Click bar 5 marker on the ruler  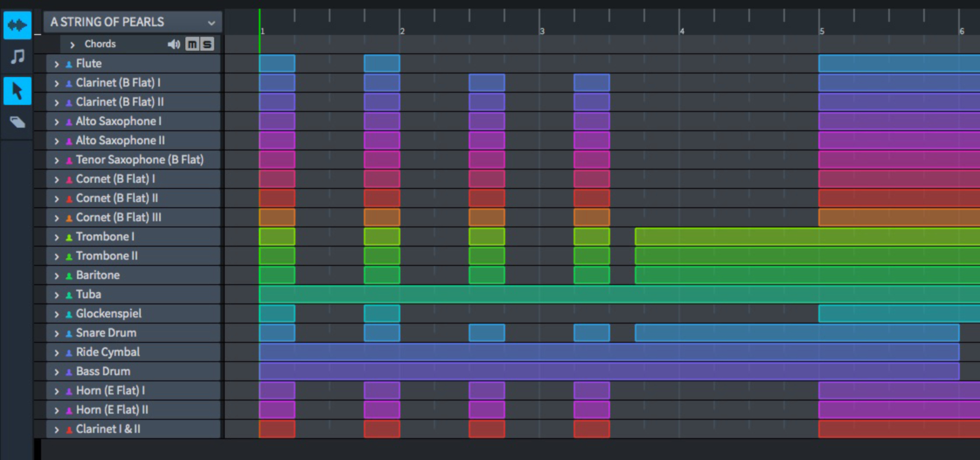pos(822,31)
